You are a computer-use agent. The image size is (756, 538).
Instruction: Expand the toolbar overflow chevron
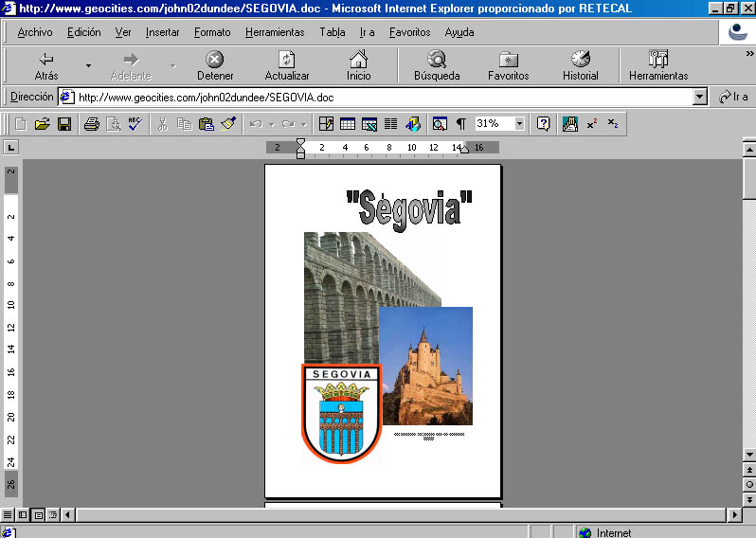749,53
